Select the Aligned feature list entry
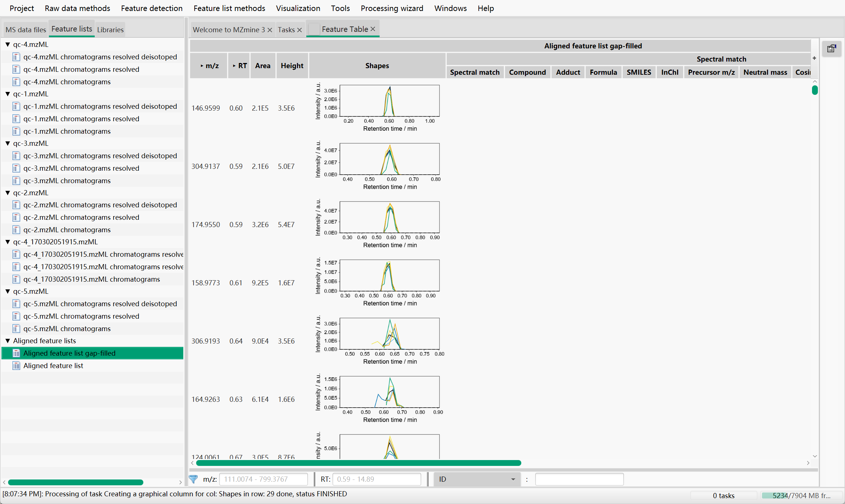 coord(53,365)
